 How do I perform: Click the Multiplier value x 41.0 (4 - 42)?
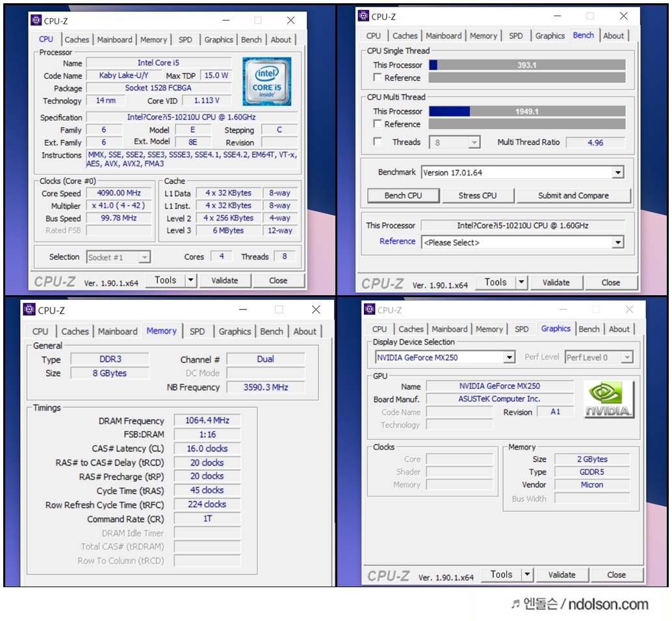pos(119,205)
